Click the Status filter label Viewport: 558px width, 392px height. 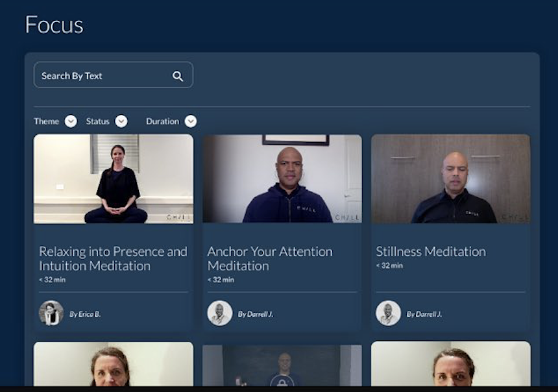pos(97,121)
